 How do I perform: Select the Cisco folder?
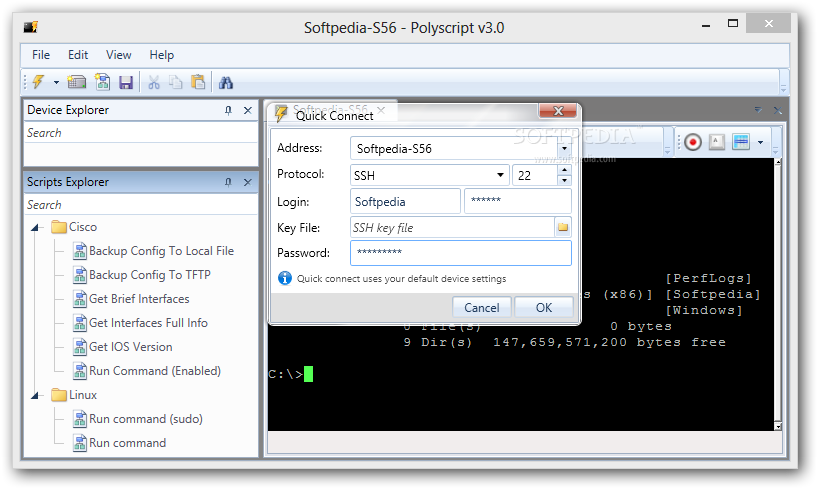74,227
